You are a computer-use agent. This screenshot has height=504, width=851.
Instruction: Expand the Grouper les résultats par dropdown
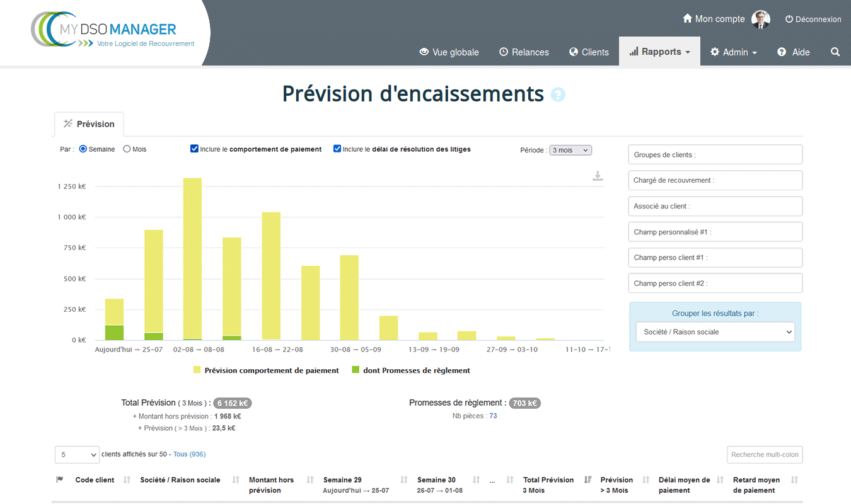coord(715,332)
